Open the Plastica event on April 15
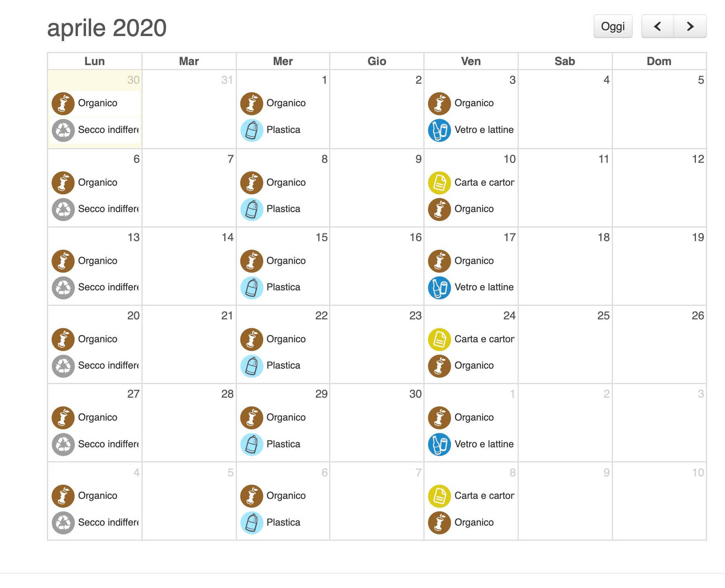Image resolution: width=725 pixels, height=588 pixels. click(283, 288)
